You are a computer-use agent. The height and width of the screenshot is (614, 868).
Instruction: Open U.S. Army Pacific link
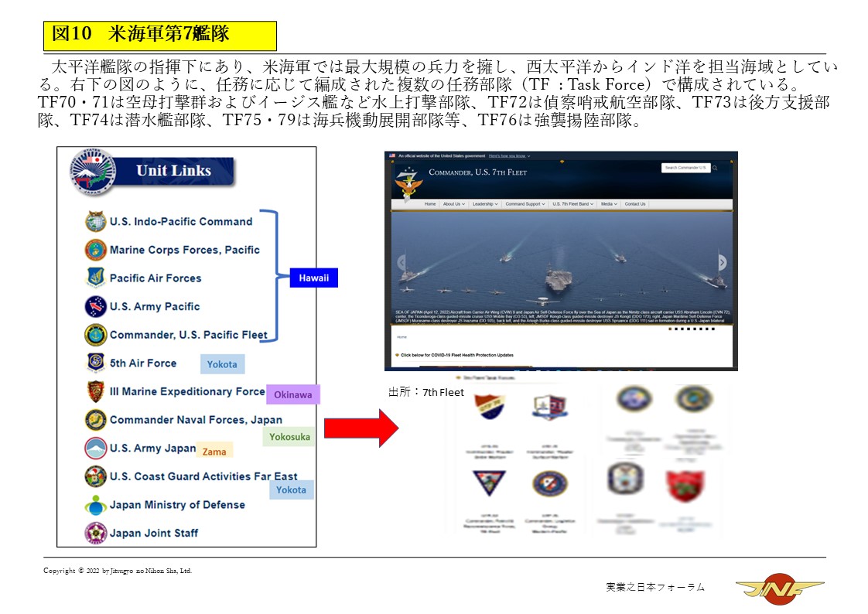click(x=155, y=306)
